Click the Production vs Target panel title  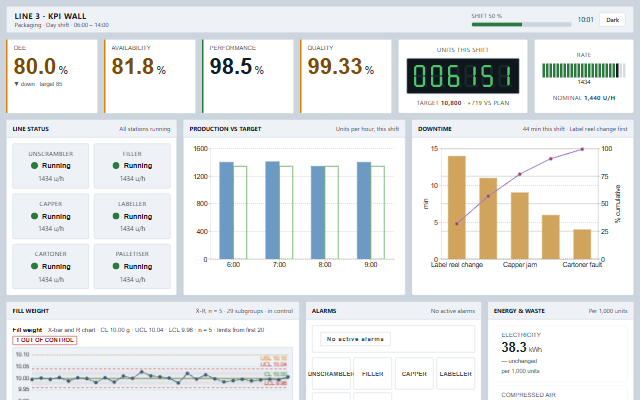(225, 129)
